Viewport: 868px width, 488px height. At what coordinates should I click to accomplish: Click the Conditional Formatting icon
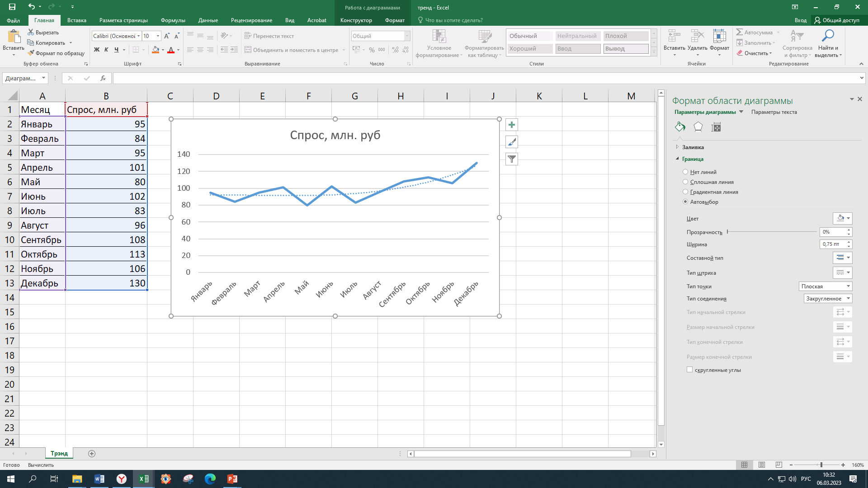coord(439,37)
